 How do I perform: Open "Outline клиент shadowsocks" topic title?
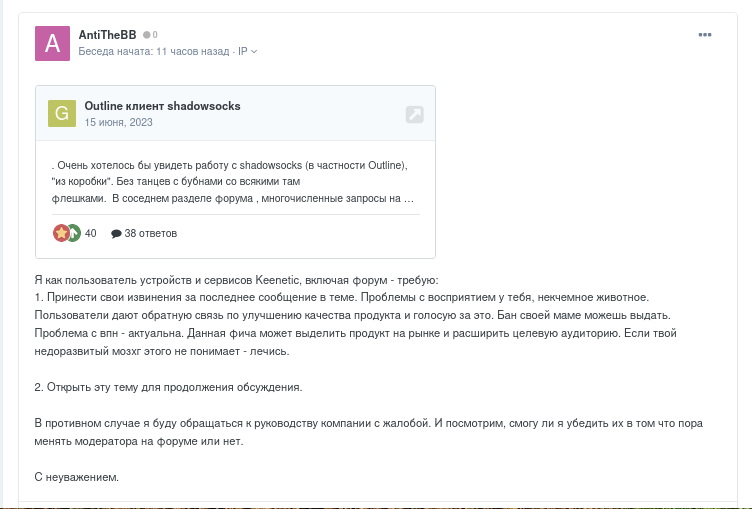click(x=163, y=106)
